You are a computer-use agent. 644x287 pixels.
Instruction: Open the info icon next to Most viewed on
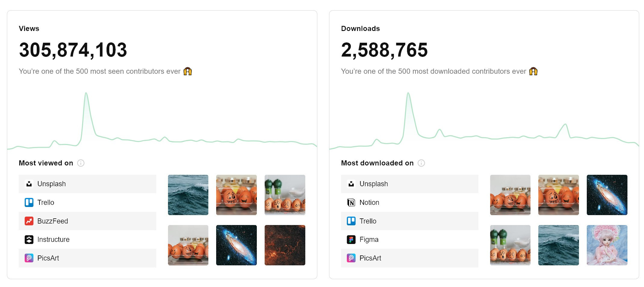click(80, 163)
